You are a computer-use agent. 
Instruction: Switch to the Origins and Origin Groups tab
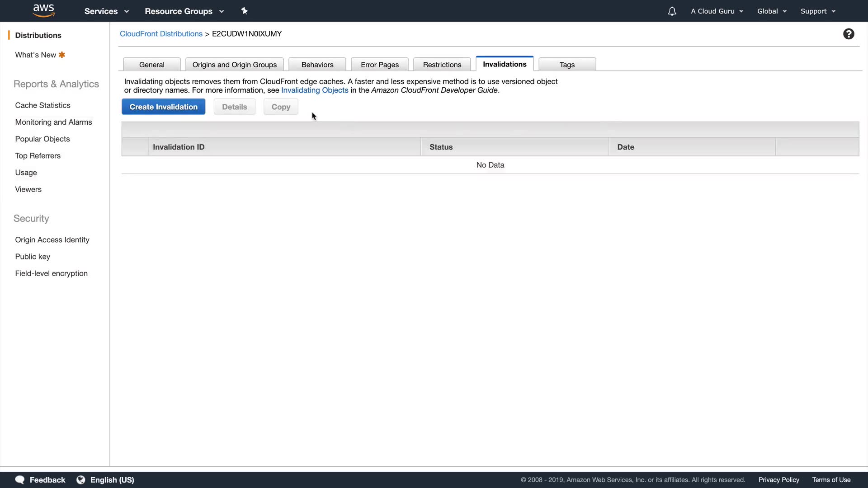tap(234, 65)
